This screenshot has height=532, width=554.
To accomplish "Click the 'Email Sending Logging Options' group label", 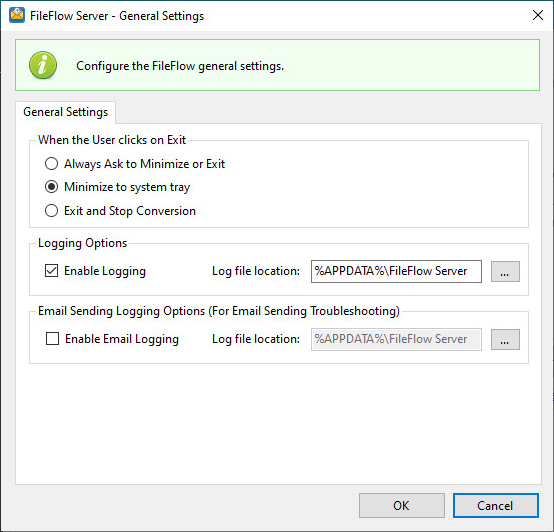I will click(x=219, y=311).
